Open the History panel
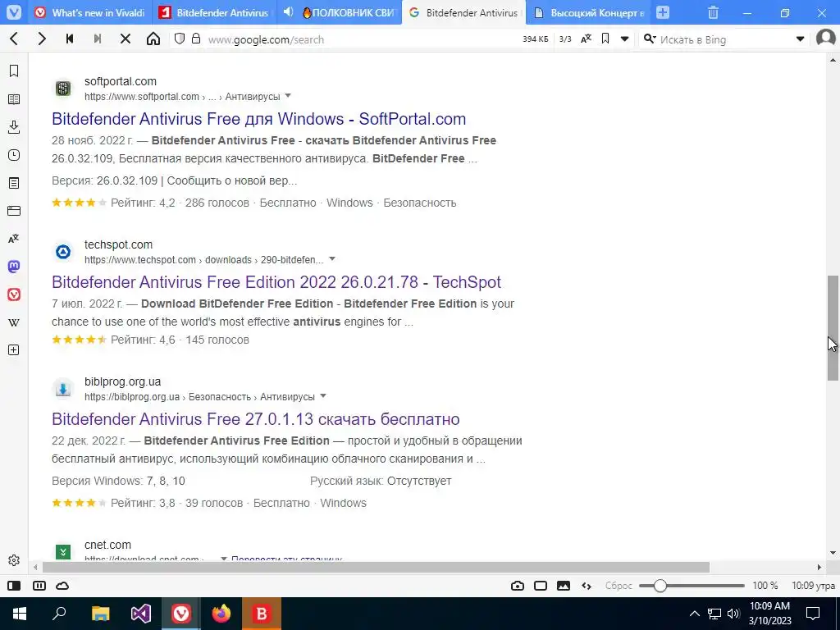The height and width of the screenshot is (630, 840). point(14,155)
